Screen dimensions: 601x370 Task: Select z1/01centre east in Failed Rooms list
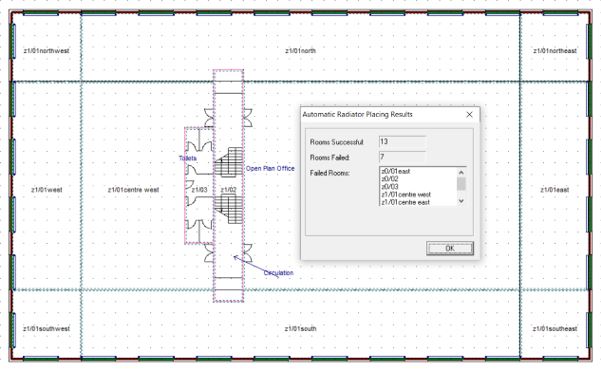(406, 202)
